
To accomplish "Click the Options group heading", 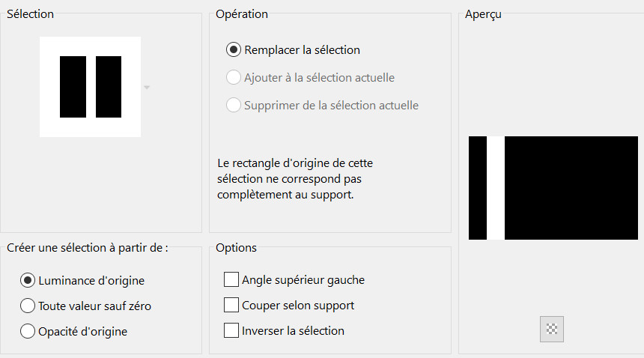I will pos(236,248).
